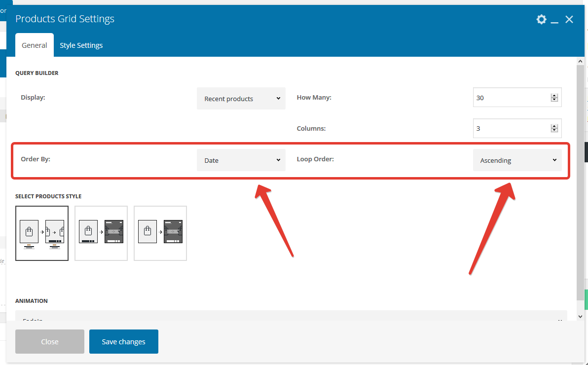Close panel using the X icon
Screen dimensions: 588x365
569,19
